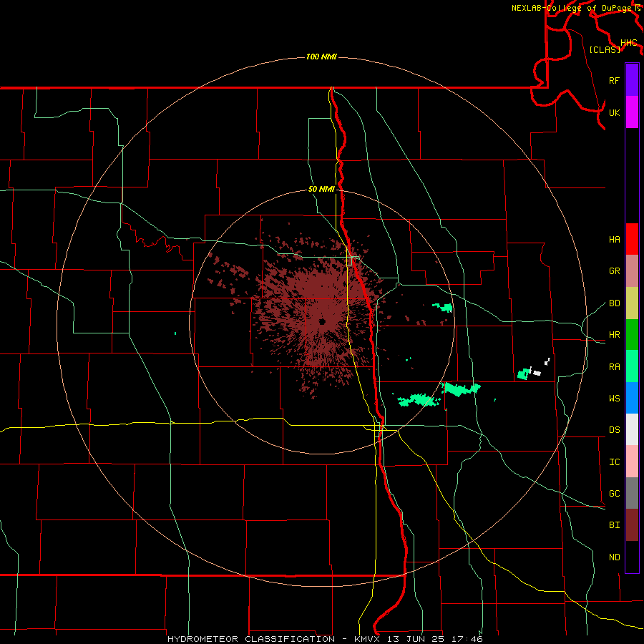Click the HR legend label
This screenshot has height=644, width=644.
(614, 335)
